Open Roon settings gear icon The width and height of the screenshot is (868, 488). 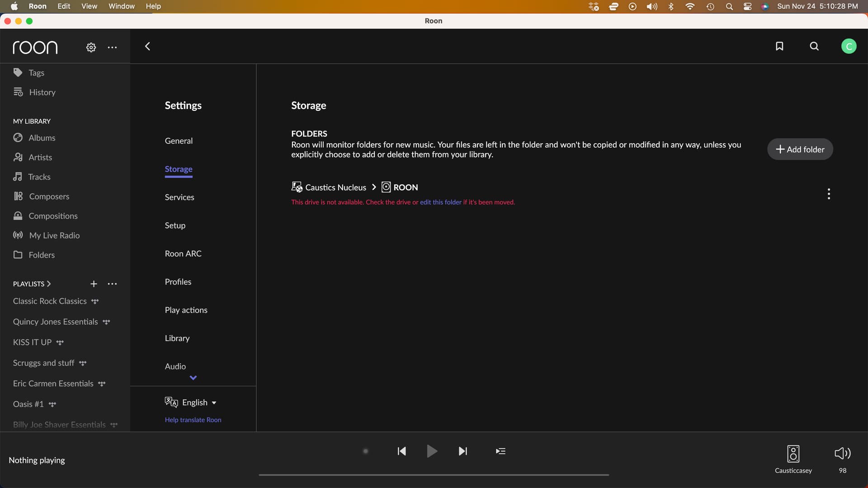(x=91, y=47)
